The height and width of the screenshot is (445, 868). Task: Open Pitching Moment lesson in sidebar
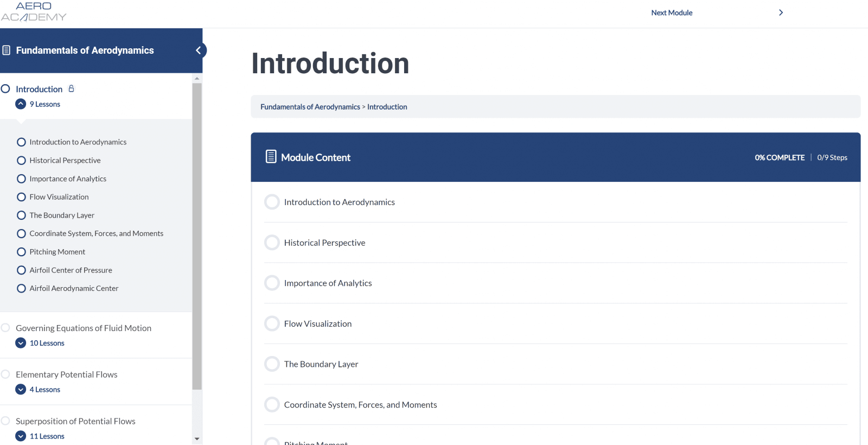click(x=58, y=252)
